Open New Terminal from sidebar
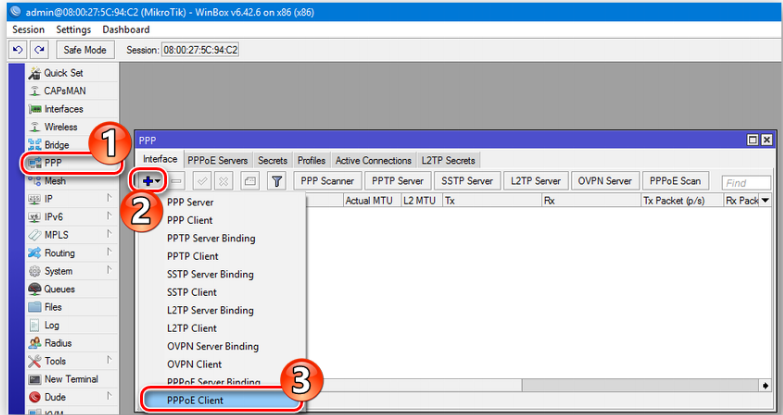The image size is (783, 415). [x=72, y=379]
